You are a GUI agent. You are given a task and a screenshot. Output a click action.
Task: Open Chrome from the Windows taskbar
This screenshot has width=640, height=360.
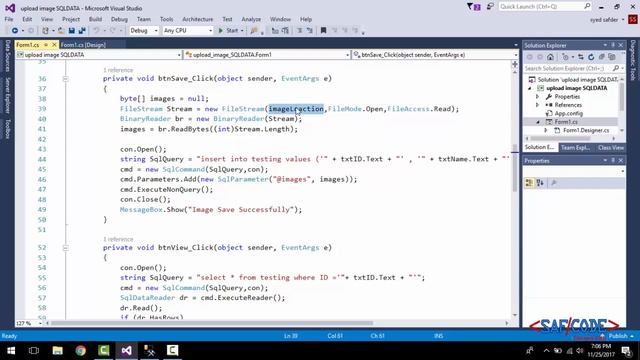click(x=80, y=350)
